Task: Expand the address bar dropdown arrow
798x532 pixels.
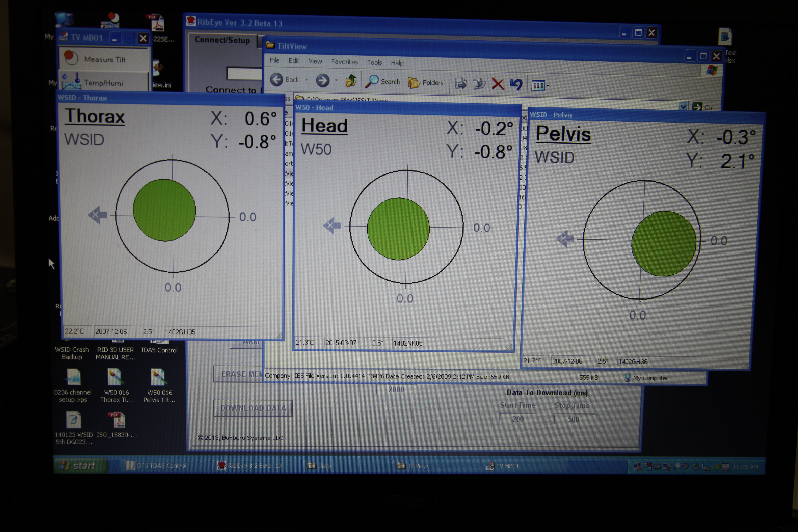Action: 683,107
